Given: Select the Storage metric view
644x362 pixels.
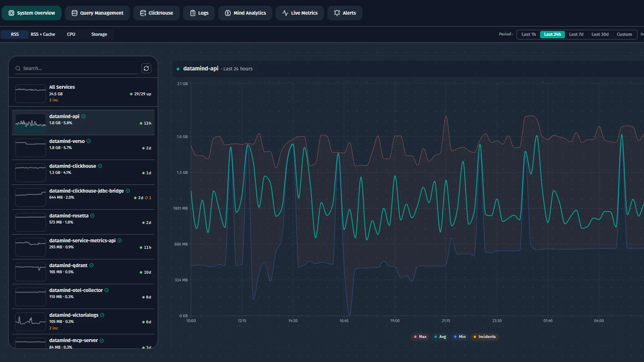Looking at the screenshot, I should (99, 34).
